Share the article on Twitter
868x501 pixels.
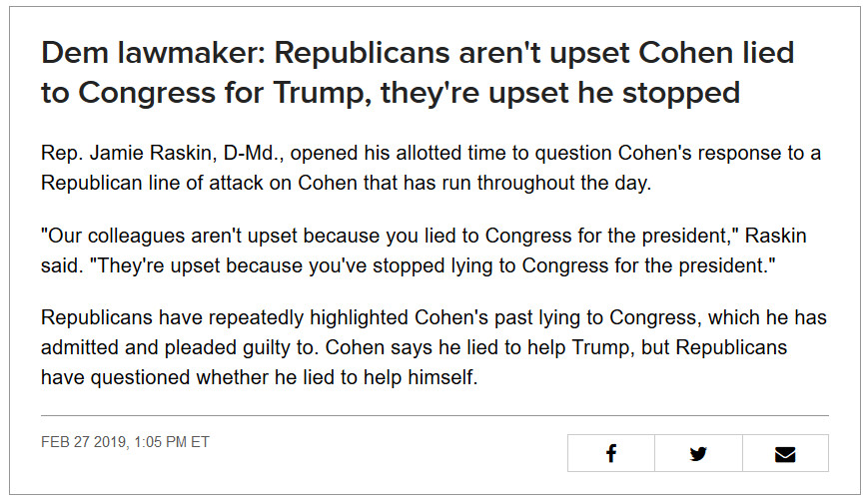(698, 453)
